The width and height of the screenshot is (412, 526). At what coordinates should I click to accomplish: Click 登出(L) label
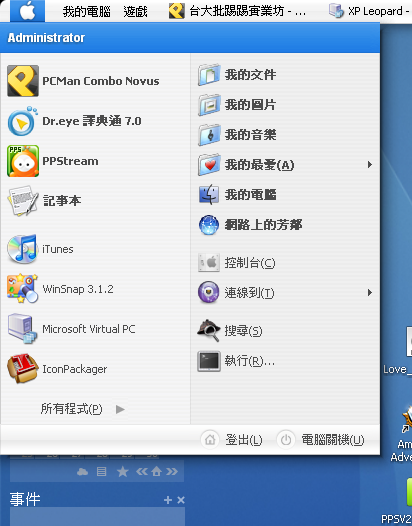[x=244, y=440]
